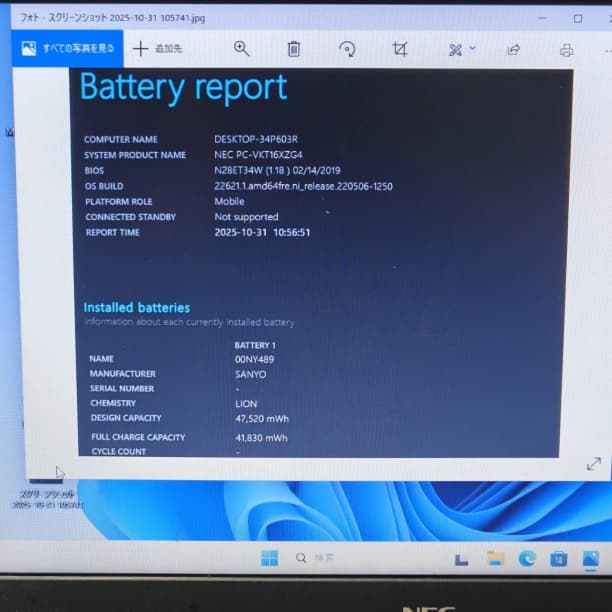The width and height of the screenshot is (612, 612).
Task: Click the 'SERIAL NUMBER' label
Action: (122, 389)
